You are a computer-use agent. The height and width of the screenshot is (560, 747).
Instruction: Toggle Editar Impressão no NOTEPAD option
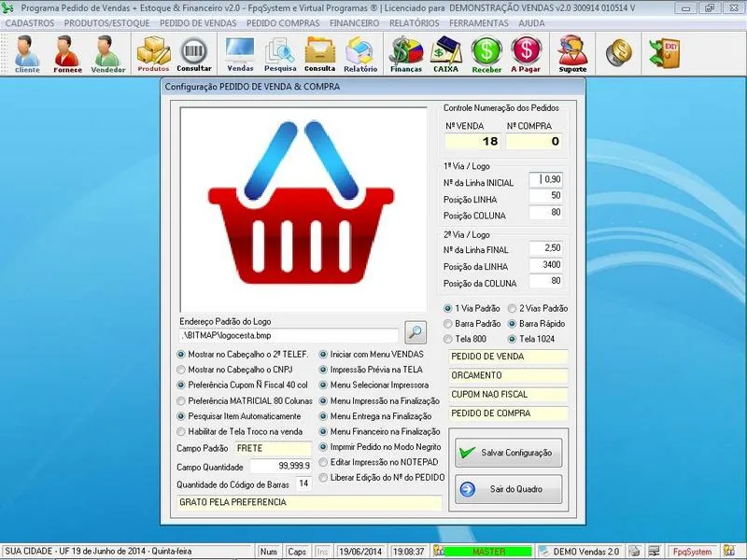click(x=324, y=462)
